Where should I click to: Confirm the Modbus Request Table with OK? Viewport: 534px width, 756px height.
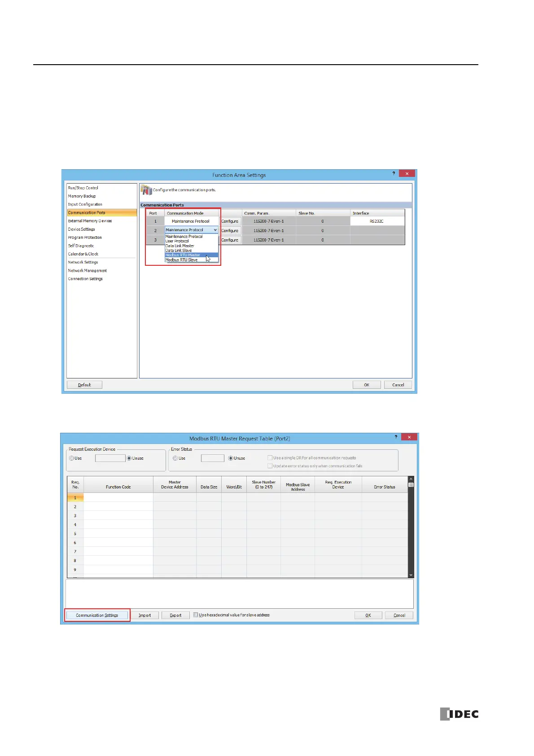click(x=368, y=615)
